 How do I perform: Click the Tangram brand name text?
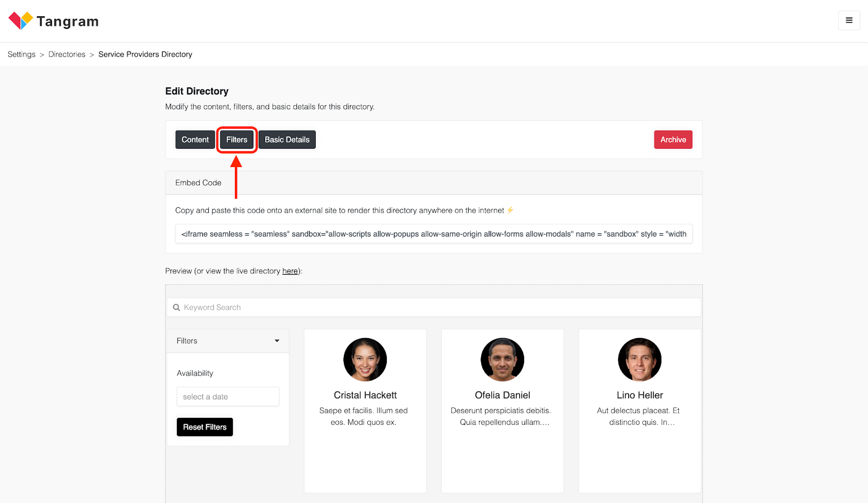pyautogui.click(x=68, y=21)
